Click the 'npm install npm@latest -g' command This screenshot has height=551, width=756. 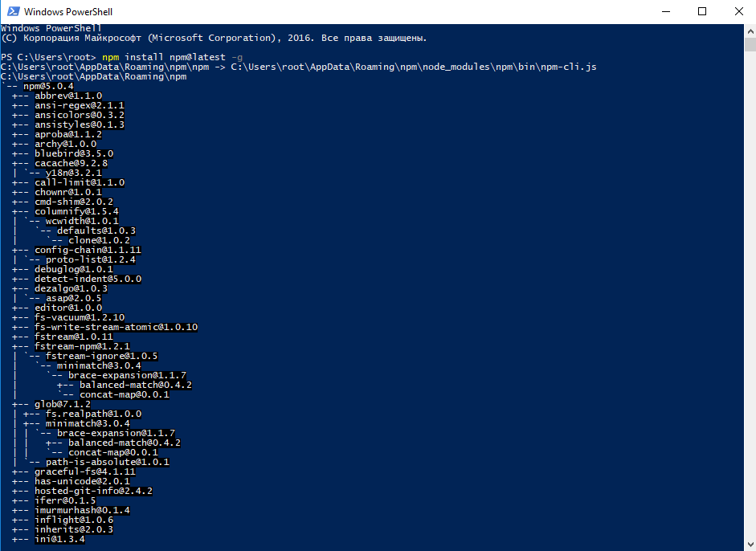coord(172,57)
